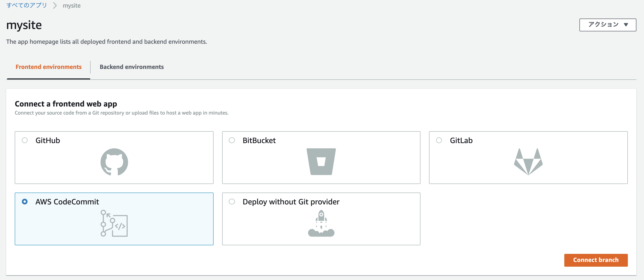The image size is (644, 280).
Task: Click mysite in the breadcrumb
Action: (71, 5)
